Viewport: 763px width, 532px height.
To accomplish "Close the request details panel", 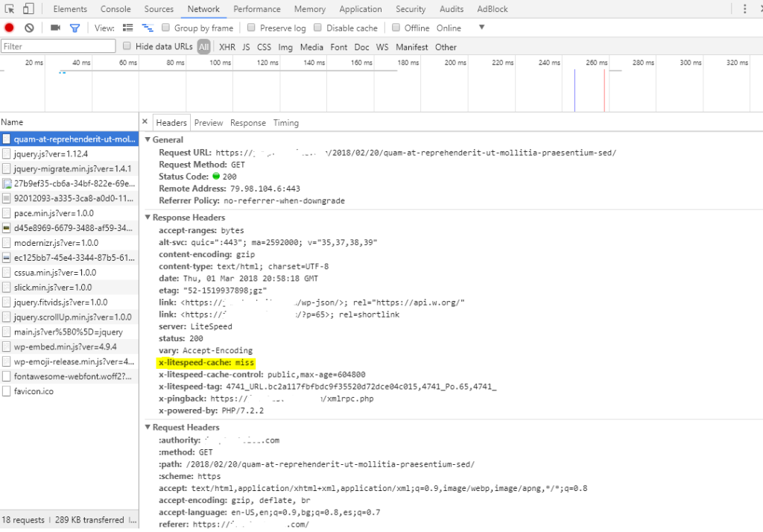I will (145, 122).
